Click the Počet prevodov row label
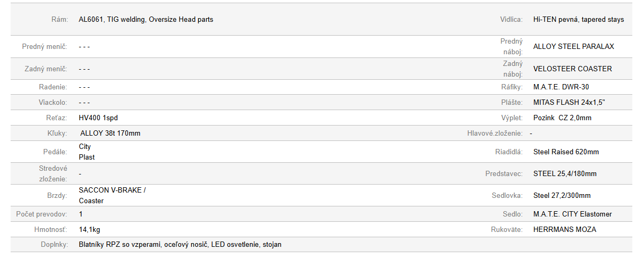This screenshot has height=258, width=644. [x=41, y=214]
